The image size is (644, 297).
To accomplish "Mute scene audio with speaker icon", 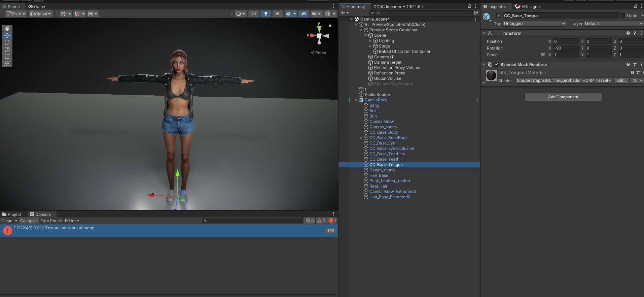I will (x=278, y=14).
